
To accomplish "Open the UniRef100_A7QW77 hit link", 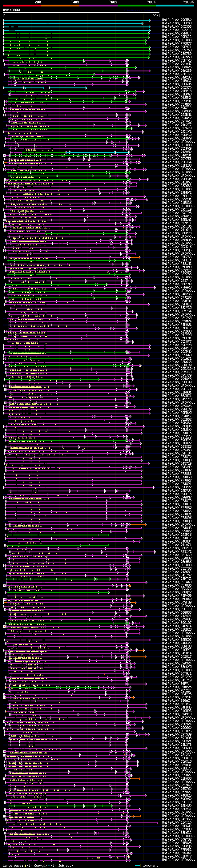I will point(177,43).
